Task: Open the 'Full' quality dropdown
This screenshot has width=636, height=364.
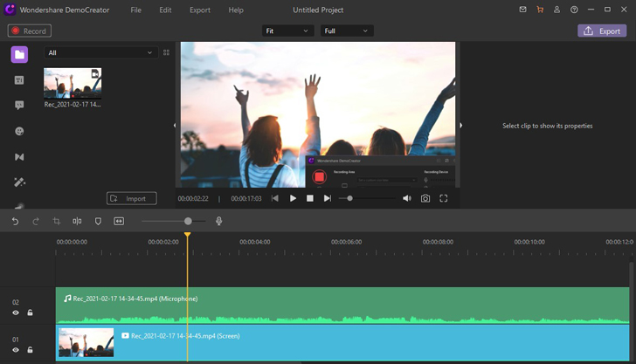Action: (347, 31)
